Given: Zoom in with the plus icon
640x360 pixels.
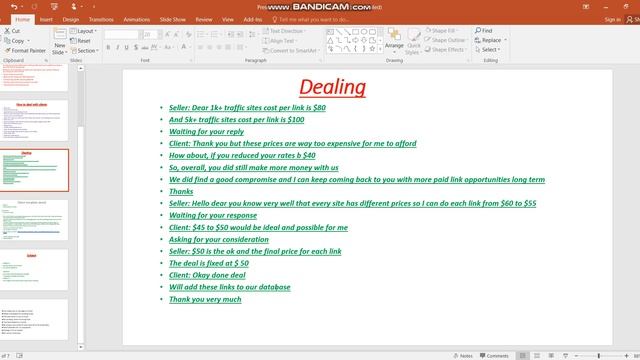Looking at the screenshot, I should 627,356.
